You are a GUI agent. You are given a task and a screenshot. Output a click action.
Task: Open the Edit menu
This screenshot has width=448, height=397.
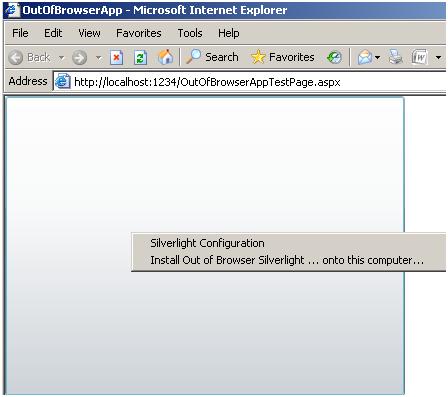click(x=53, y=33)
